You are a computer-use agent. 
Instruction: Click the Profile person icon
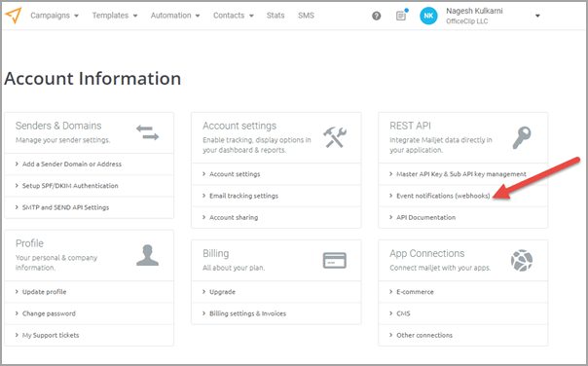[147, 255]
